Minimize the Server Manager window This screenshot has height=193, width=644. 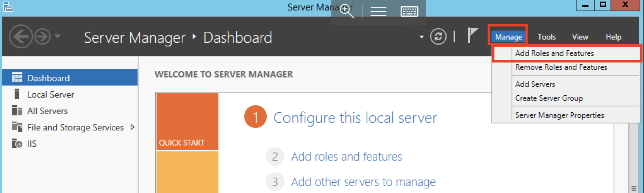tap(585, 5)
